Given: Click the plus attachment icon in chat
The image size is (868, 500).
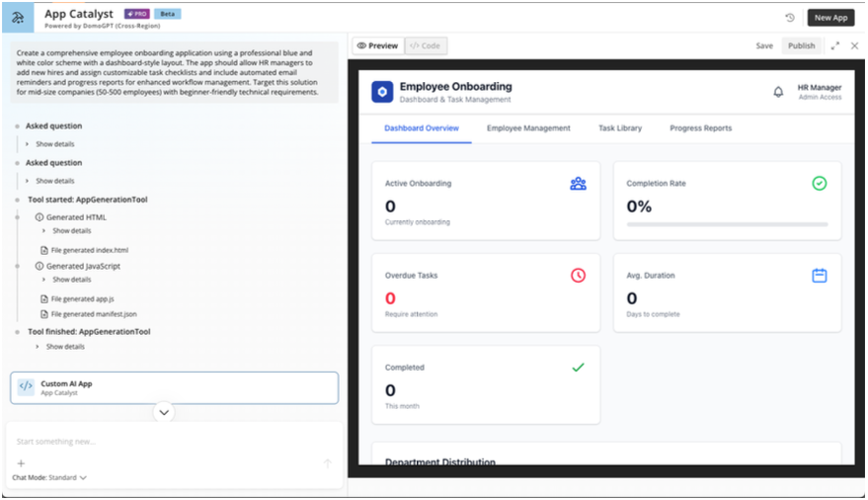Looking at the screenshot, I should click(x=21, y=463).
